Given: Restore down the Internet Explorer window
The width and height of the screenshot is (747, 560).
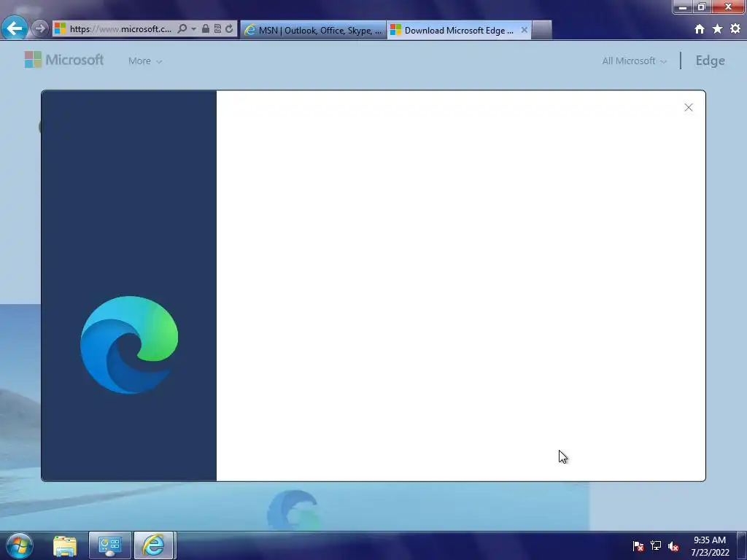Looking at the screenshot, I should point(702,7).
